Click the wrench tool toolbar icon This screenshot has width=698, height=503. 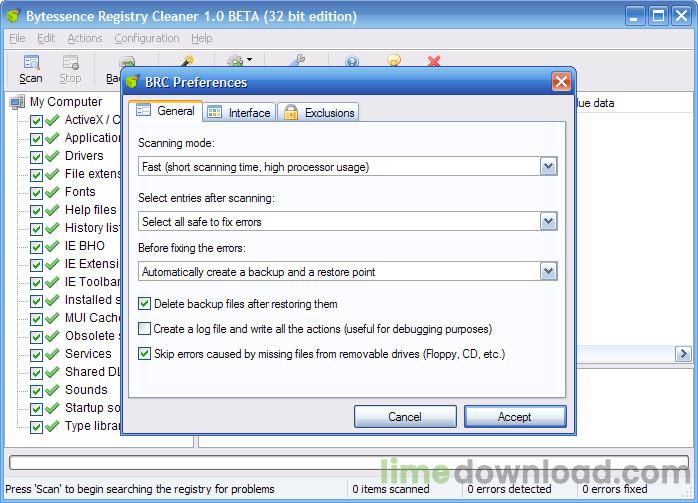297,61
